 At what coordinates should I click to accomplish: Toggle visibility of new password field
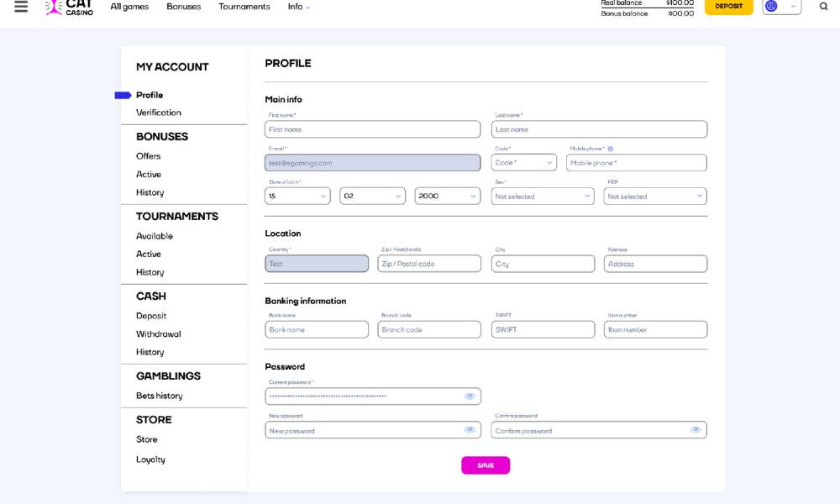470,430
